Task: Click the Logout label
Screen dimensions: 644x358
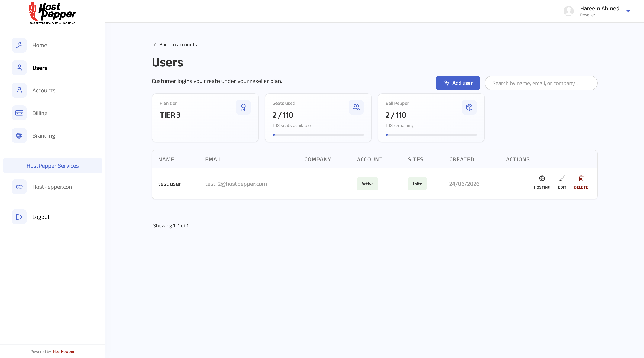Action: [41, 217]
